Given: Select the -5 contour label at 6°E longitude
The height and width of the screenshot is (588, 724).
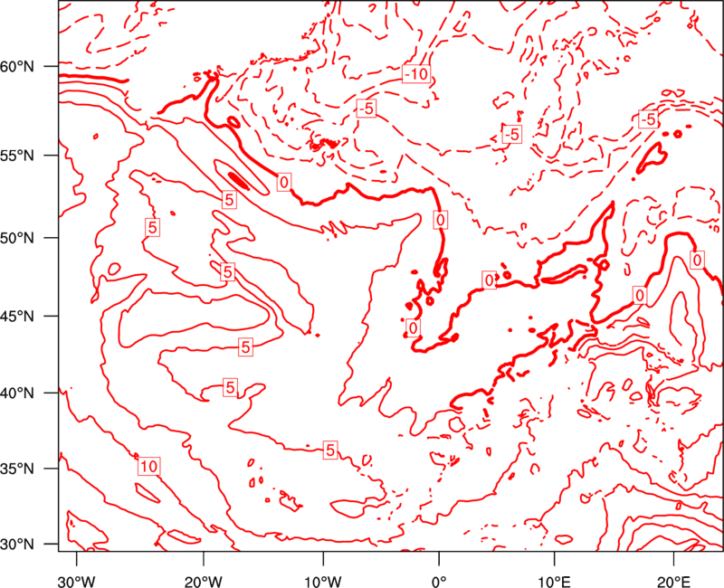Looking at the screenshot, I should [511, 134].
